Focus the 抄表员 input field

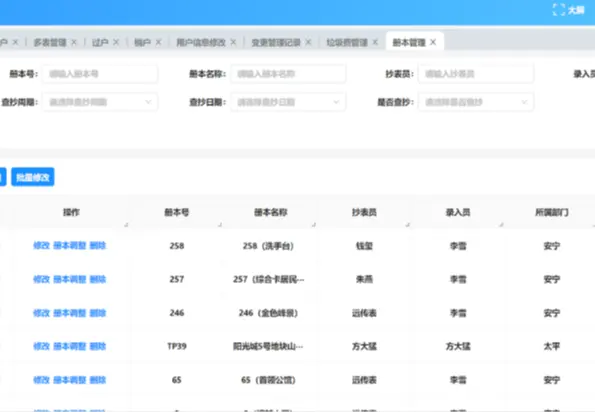pos(476,74)
